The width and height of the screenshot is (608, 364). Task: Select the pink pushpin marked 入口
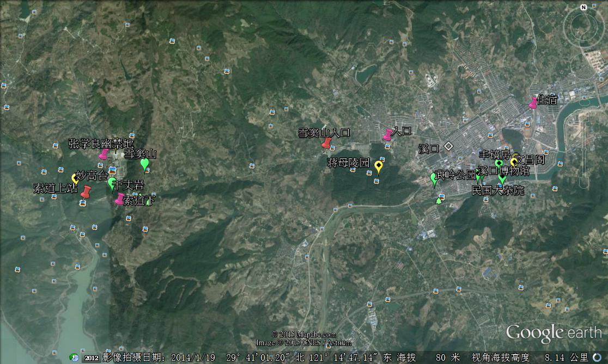point(388,135)
